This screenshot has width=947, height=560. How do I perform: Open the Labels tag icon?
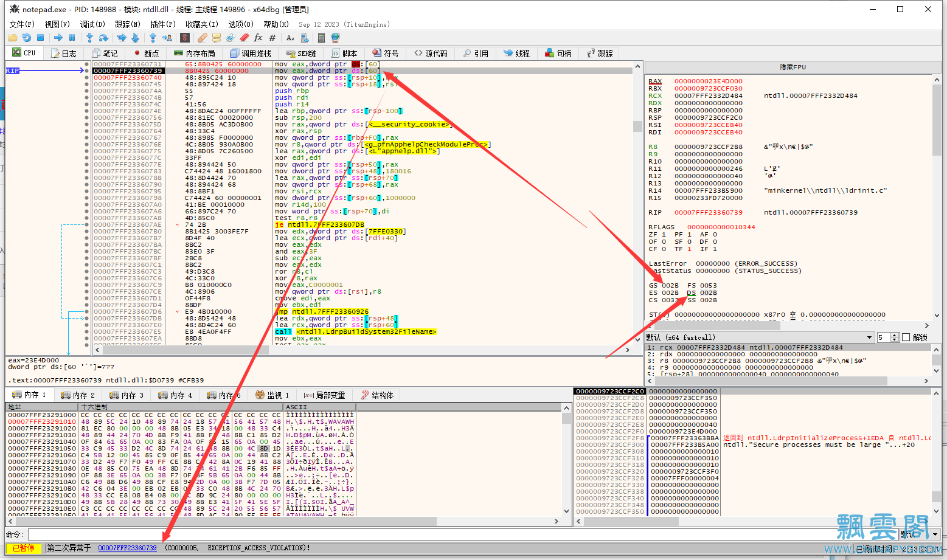tap(231, 38)
